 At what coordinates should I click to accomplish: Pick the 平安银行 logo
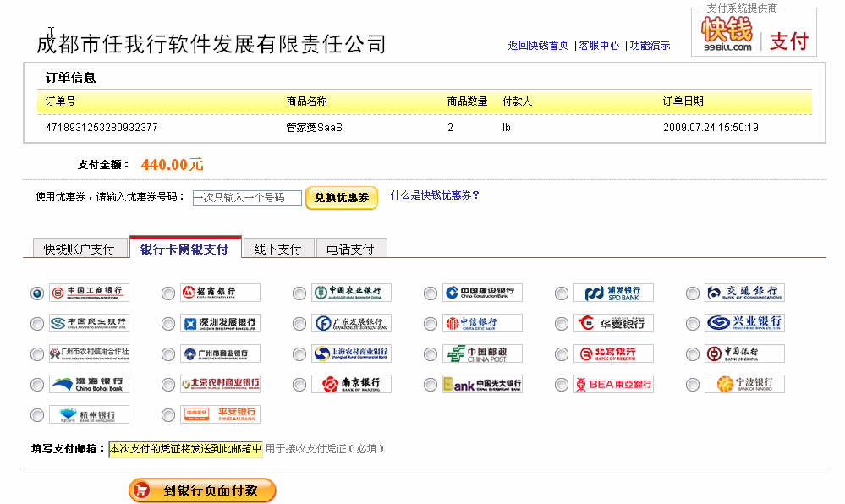[220, 414]
